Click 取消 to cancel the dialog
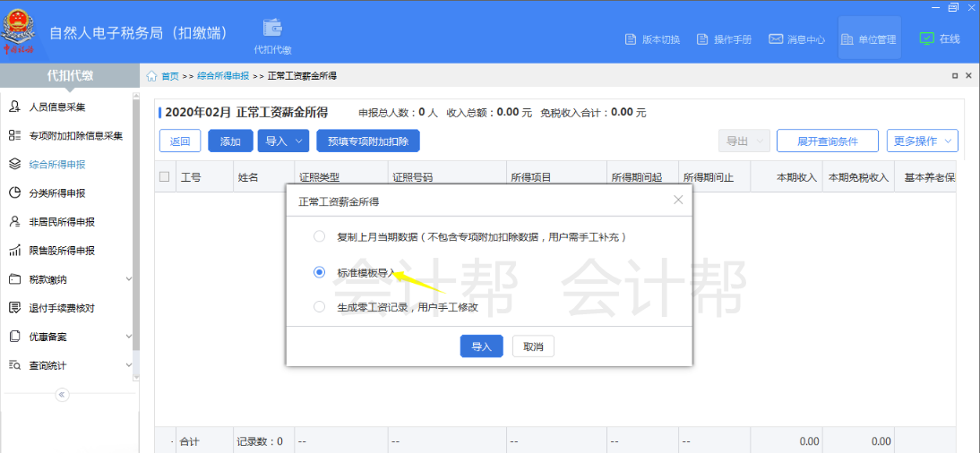The image size is (980, 453). click(x=533, y=346)
